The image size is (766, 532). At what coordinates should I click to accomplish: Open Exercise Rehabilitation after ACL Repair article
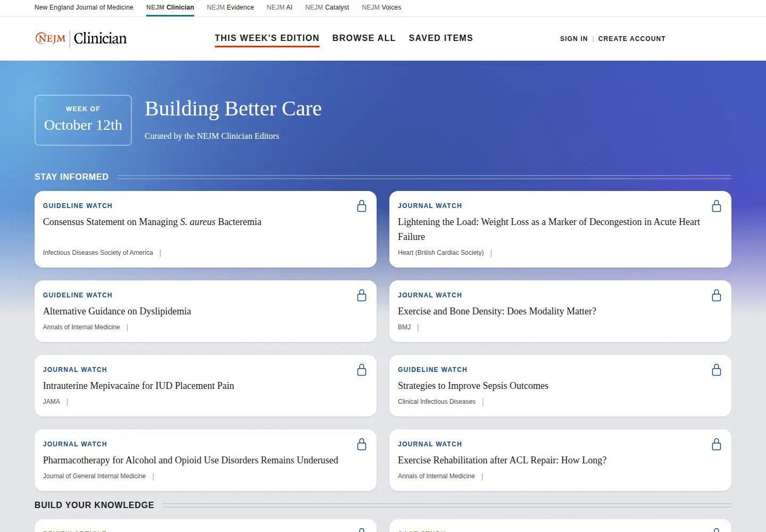pos(502,460)
